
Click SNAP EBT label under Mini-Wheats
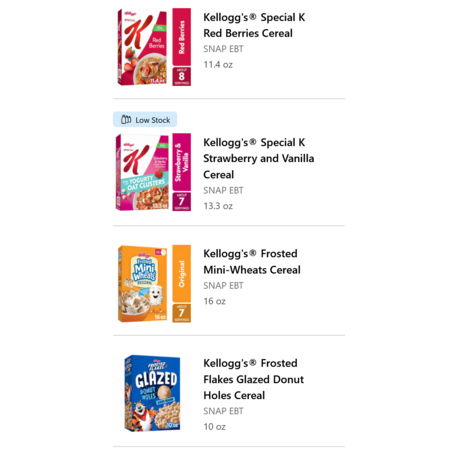223,286
